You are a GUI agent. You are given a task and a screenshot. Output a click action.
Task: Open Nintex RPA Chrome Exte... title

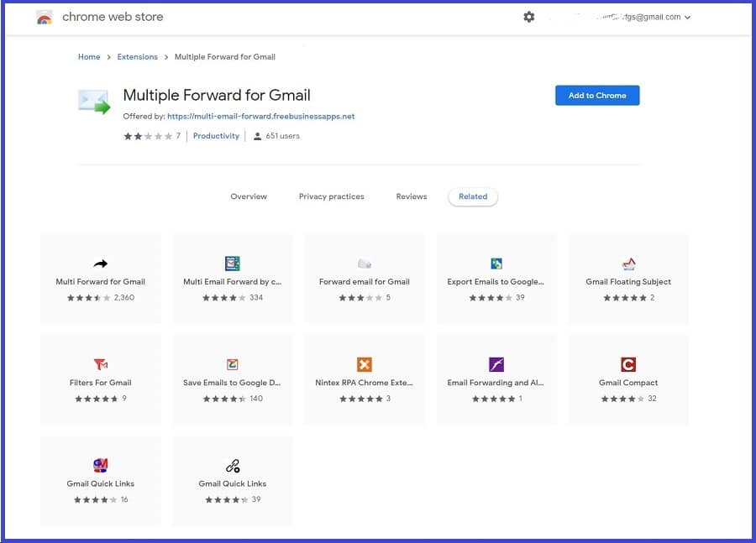tap(364, 383)
